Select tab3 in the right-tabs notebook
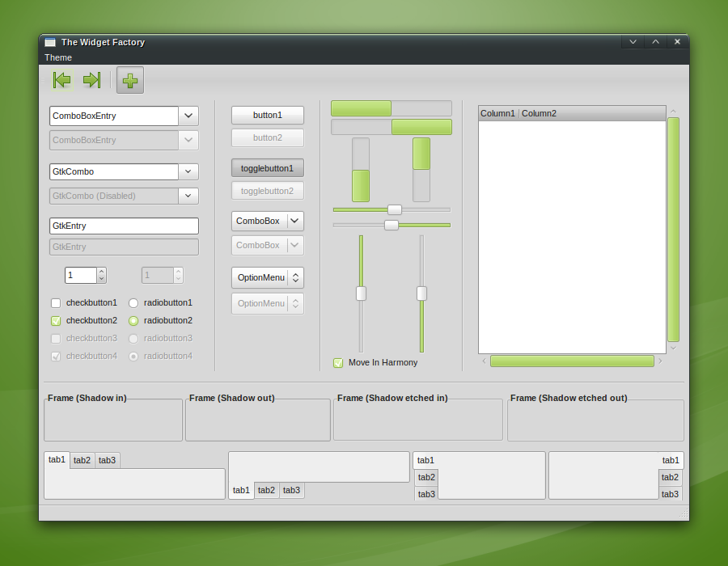This screenshot has width=728, height=566. click(670, 495)
